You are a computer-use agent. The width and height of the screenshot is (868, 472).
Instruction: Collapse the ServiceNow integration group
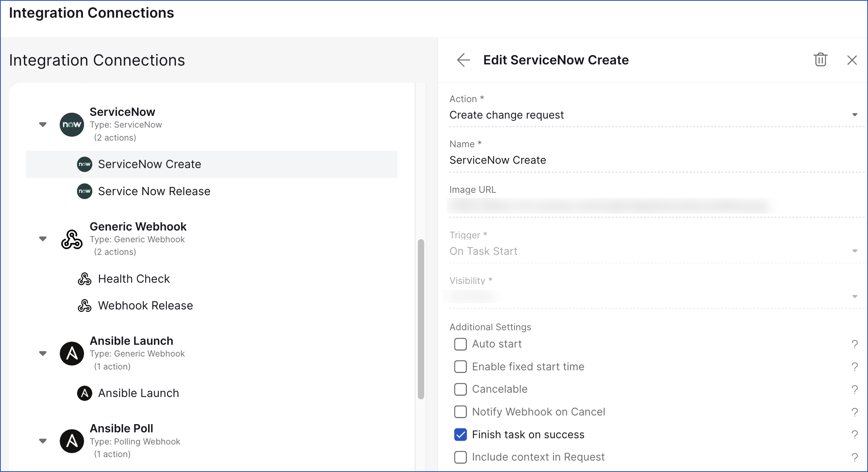tap(43, 124)
